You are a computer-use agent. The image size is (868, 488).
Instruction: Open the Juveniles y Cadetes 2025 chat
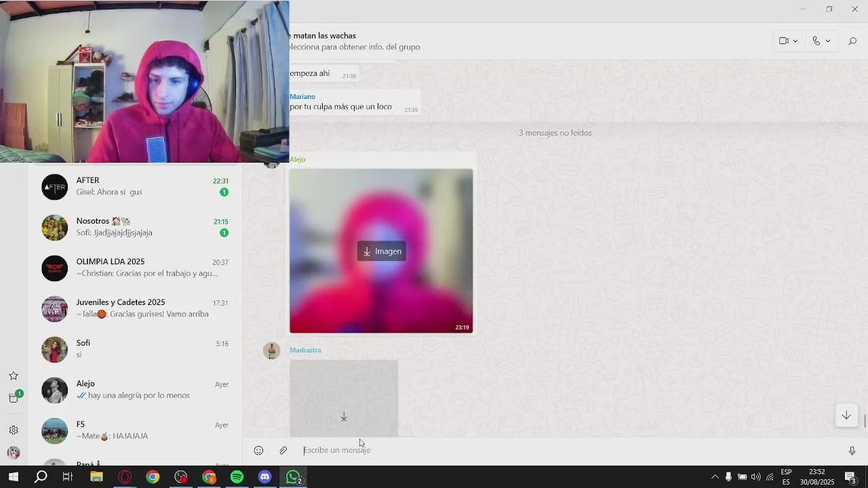[x=135, y=308]
